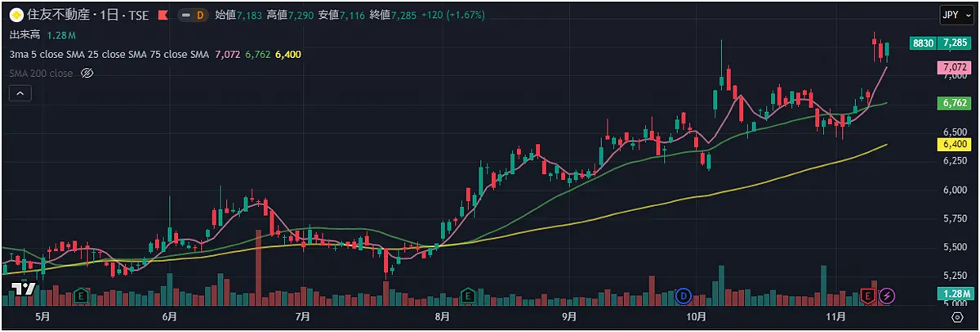Collapse the indicator legend with the chevron

[x=20, y=94]
